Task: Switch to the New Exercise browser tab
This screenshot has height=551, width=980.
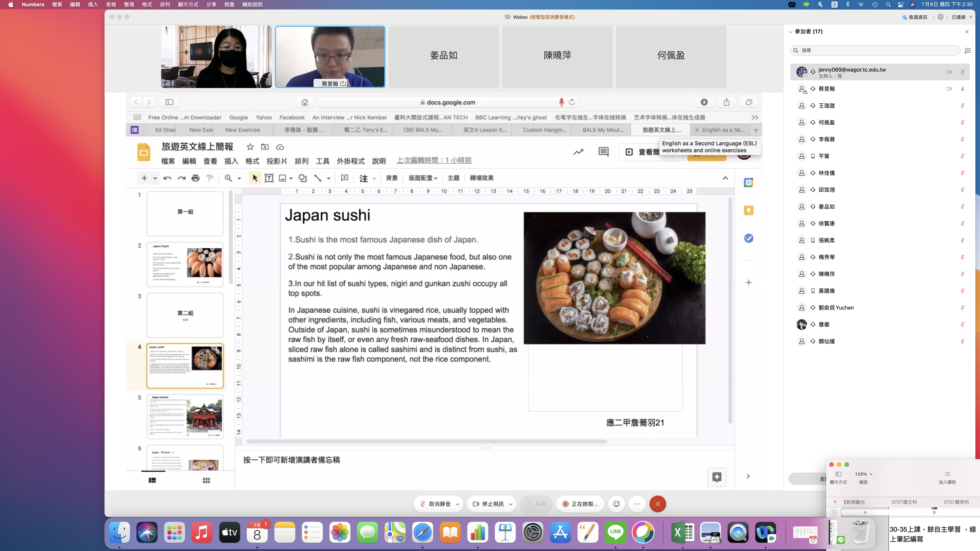Action: coord(242,130)
